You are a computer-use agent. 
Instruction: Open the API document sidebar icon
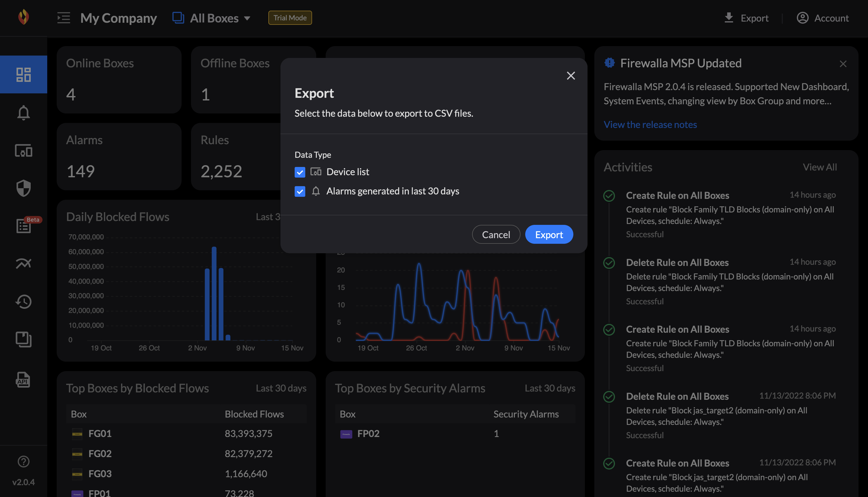23,380
